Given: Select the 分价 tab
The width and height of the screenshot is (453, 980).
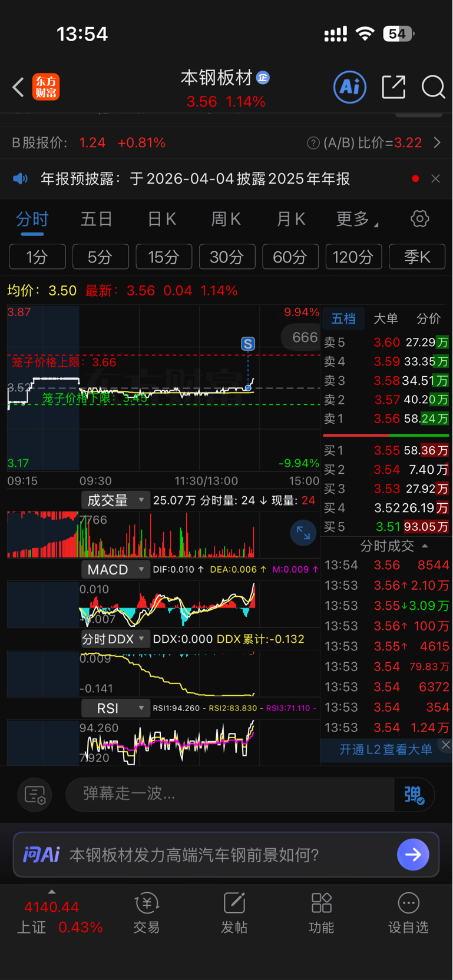Looking at the screenshot, I should tap(428, 318).
